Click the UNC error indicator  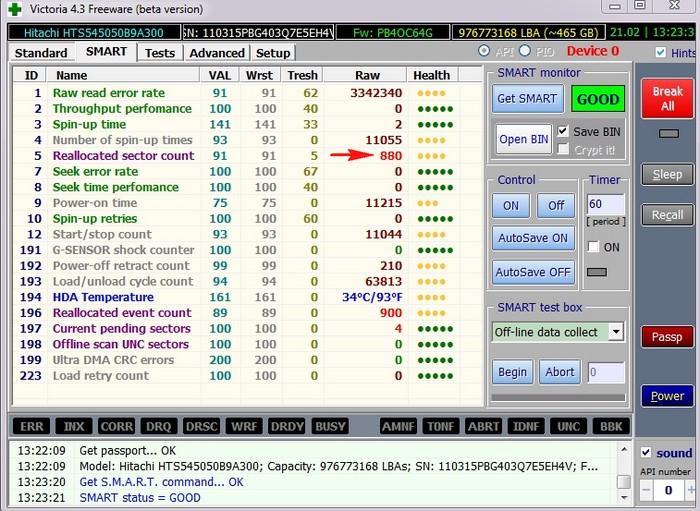tap(567, 426)
